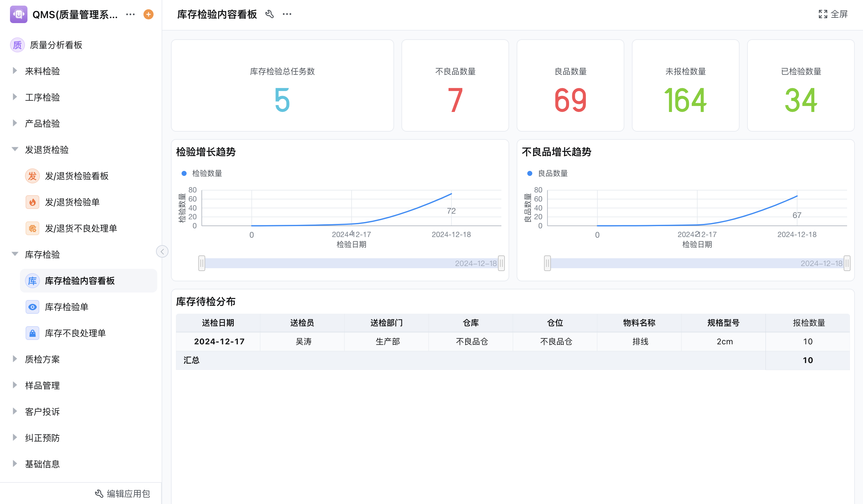Screen dimensions: 863x504
Task: Open 库存检验单 eye icon item
Action: pos(66,307)
